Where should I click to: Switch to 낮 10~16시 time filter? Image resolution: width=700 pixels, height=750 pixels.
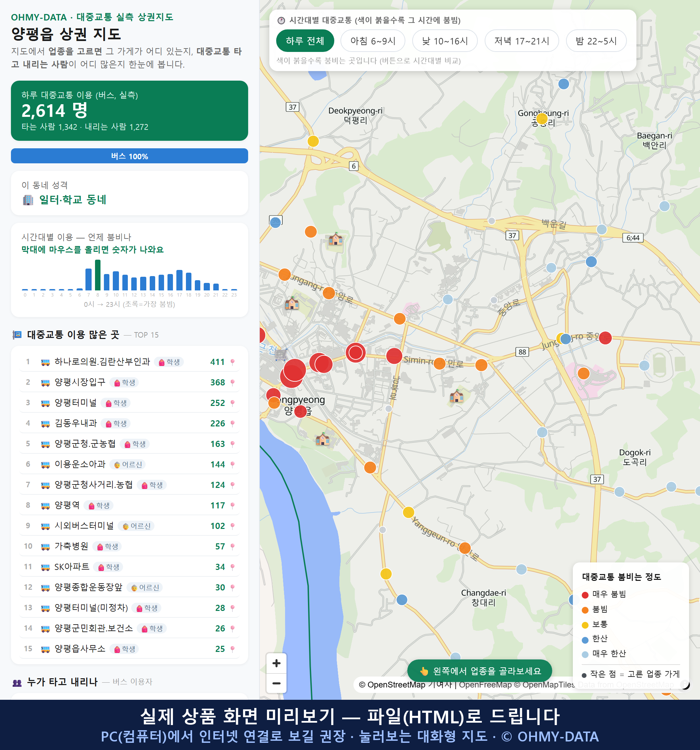[445, 41]
